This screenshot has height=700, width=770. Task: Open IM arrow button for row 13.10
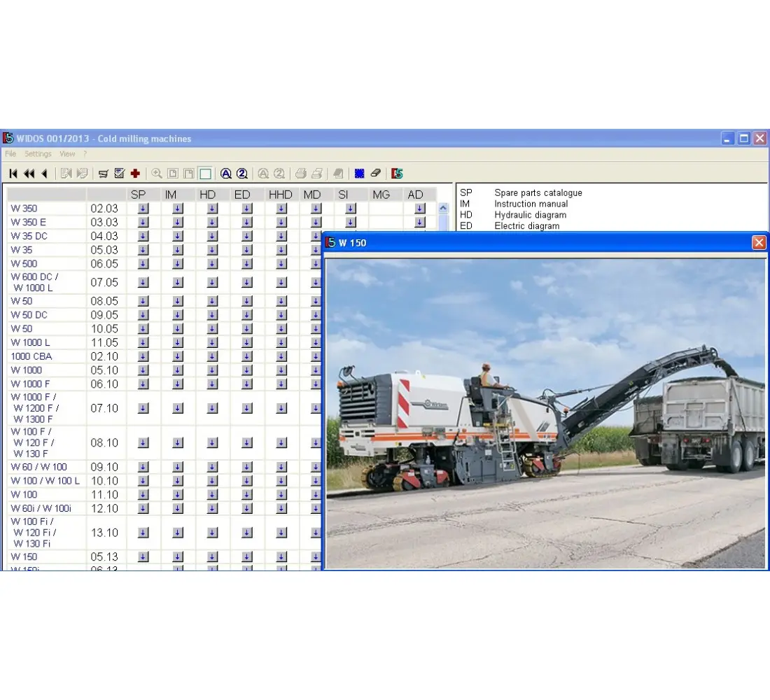pos(178,533)
